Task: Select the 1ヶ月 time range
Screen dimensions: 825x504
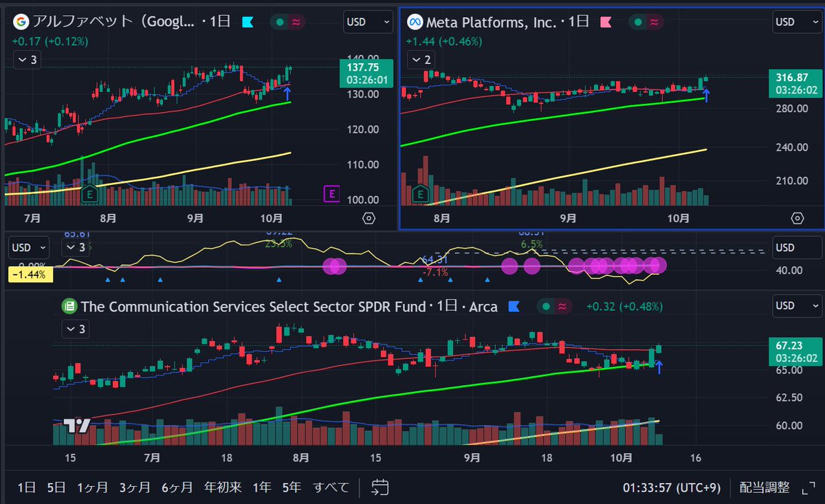Action: (92, 487)
